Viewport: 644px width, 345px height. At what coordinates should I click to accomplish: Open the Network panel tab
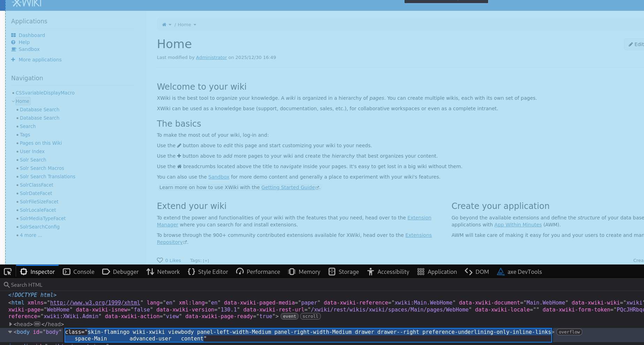coord(163,272)
